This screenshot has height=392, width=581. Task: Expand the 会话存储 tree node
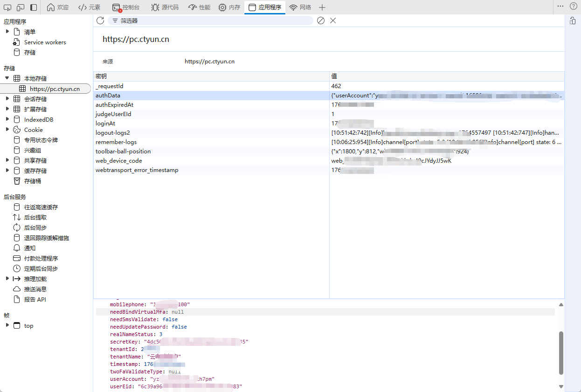(x=7, y=99)
